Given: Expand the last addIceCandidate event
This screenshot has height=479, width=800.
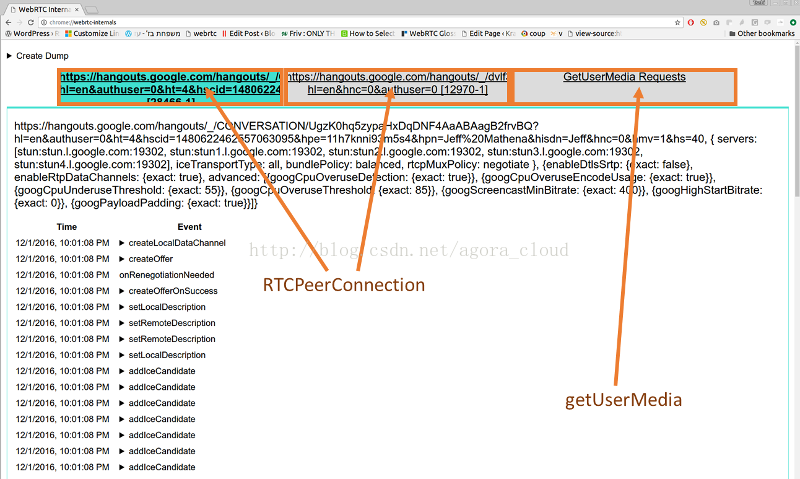Looking at the screenshot, I should point(157,467).
